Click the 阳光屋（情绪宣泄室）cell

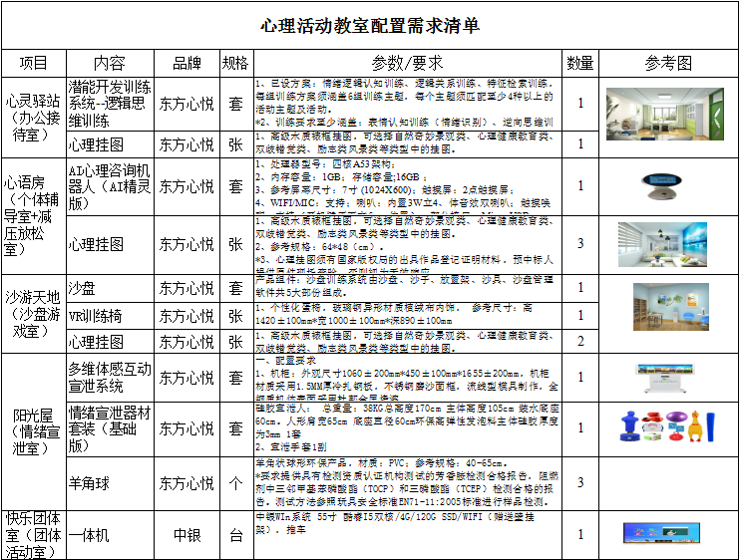(x=34, y=431)
